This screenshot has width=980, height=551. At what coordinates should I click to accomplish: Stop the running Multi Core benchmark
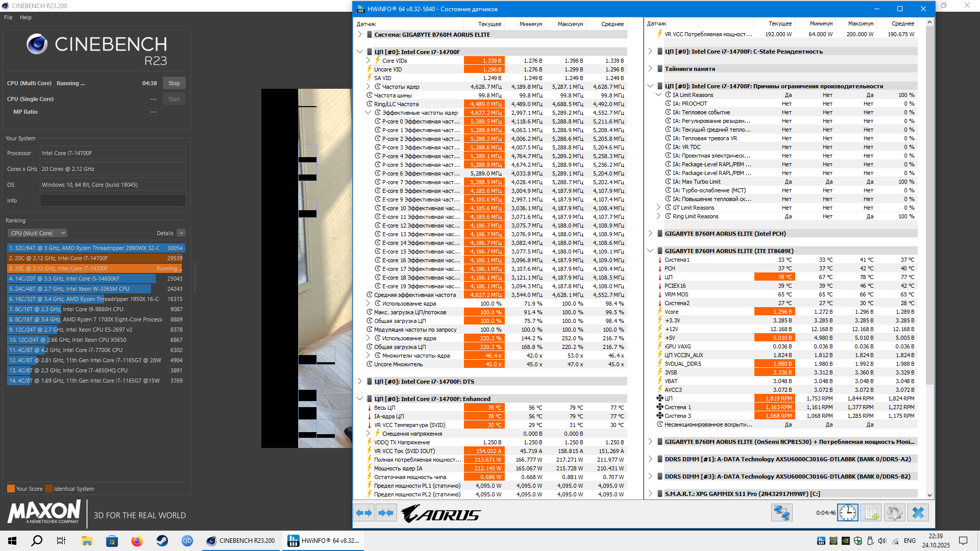(x=174, y=83)
